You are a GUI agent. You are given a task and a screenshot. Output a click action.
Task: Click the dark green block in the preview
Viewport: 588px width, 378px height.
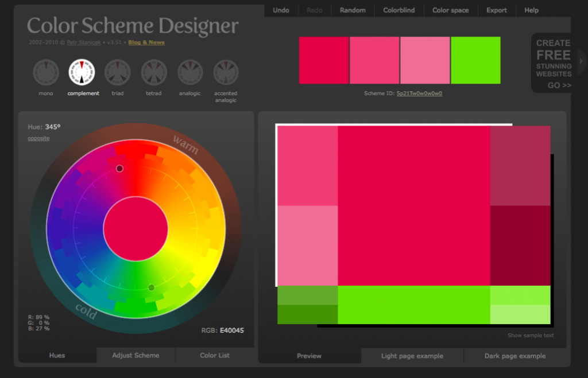click(x=308, y=314)
